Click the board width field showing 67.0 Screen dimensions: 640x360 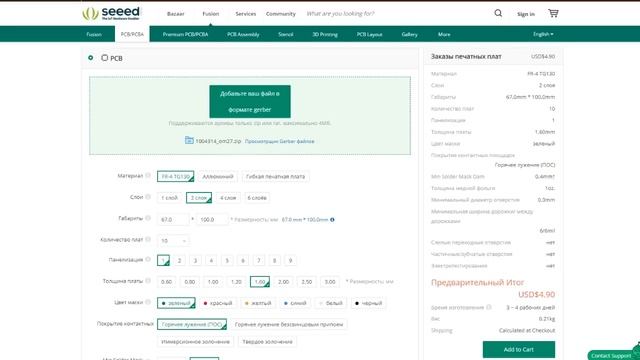pyautogui.click(x=173, y=220)
